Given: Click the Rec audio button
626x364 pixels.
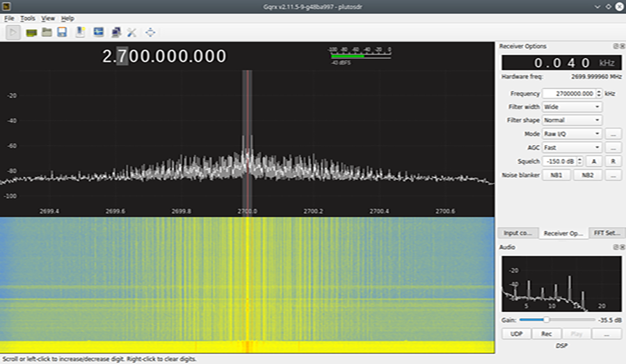Looking at the screenshot, I should pos(546,334).
